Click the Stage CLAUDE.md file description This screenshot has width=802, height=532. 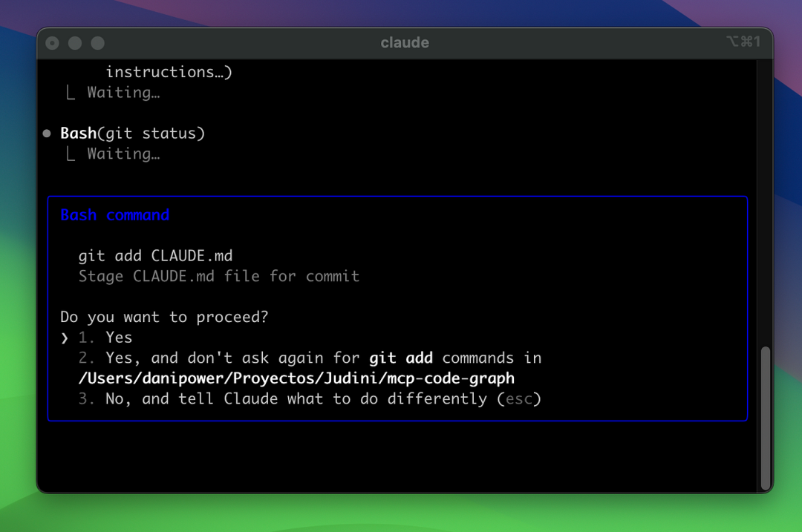pyautogui.click(x=219, y=277)
